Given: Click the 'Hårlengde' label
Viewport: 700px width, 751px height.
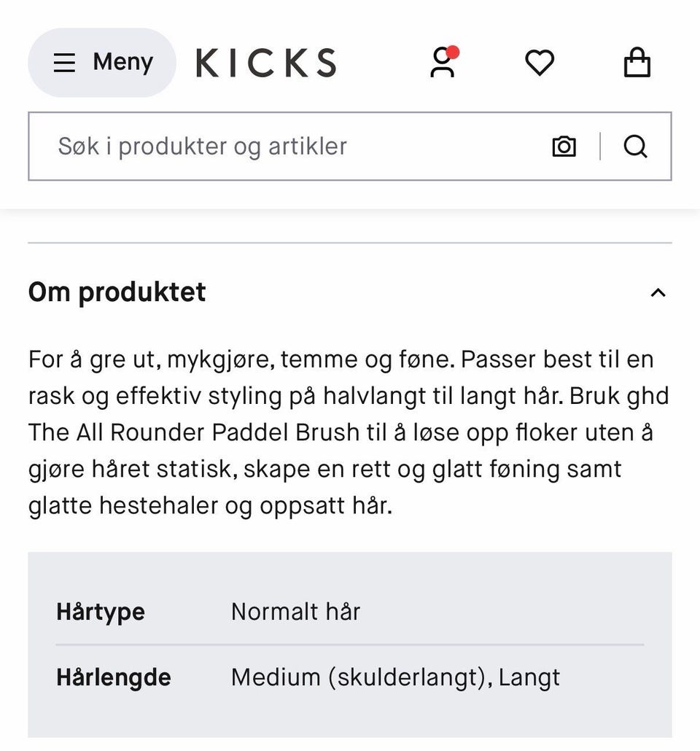Looking at the screenshot, I should point(114,677).
